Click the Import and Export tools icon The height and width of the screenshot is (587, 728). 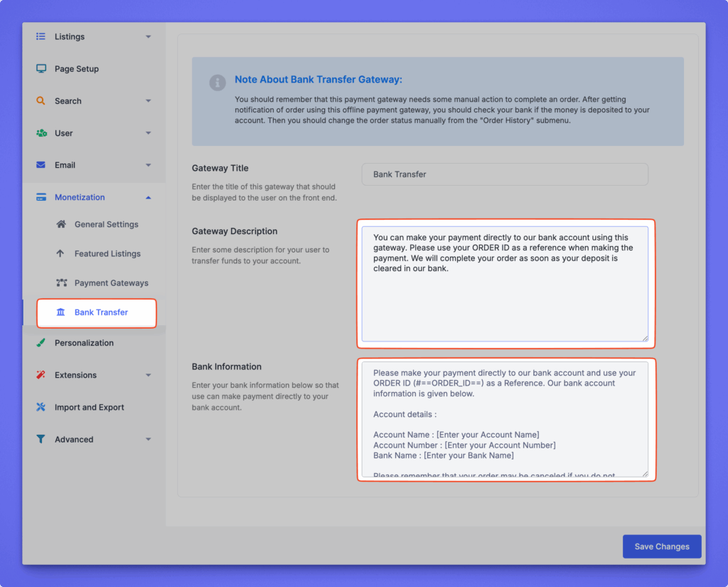click(41, 408)
